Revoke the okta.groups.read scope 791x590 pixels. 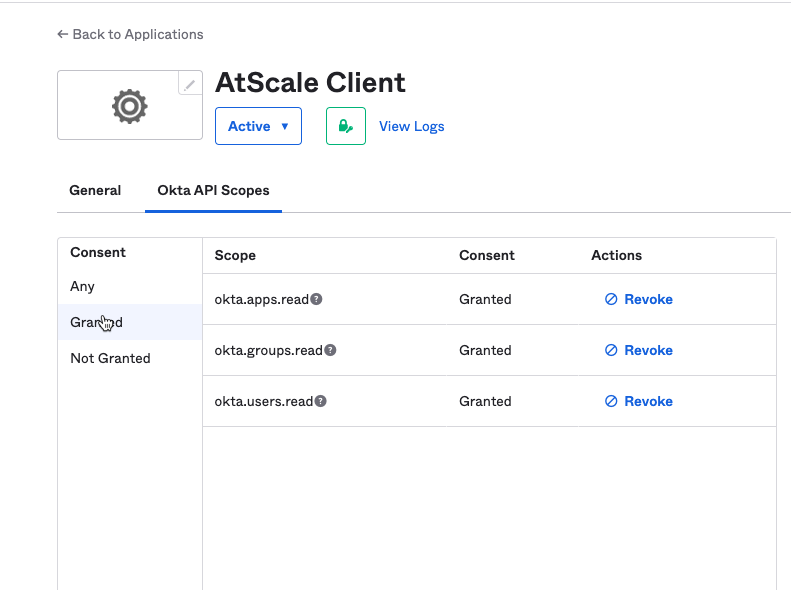639,350
